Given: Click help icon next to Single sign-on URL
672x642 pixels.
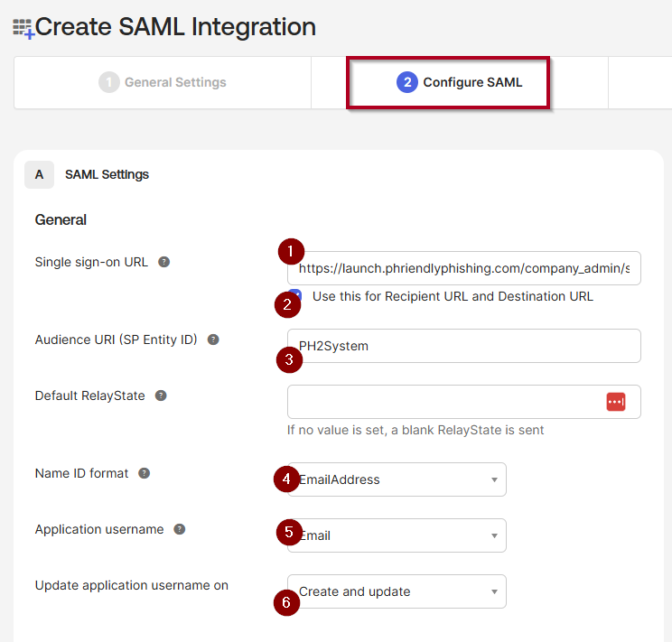Looking at the screenshot, I should pyautogui.click(x=163, y=263).
